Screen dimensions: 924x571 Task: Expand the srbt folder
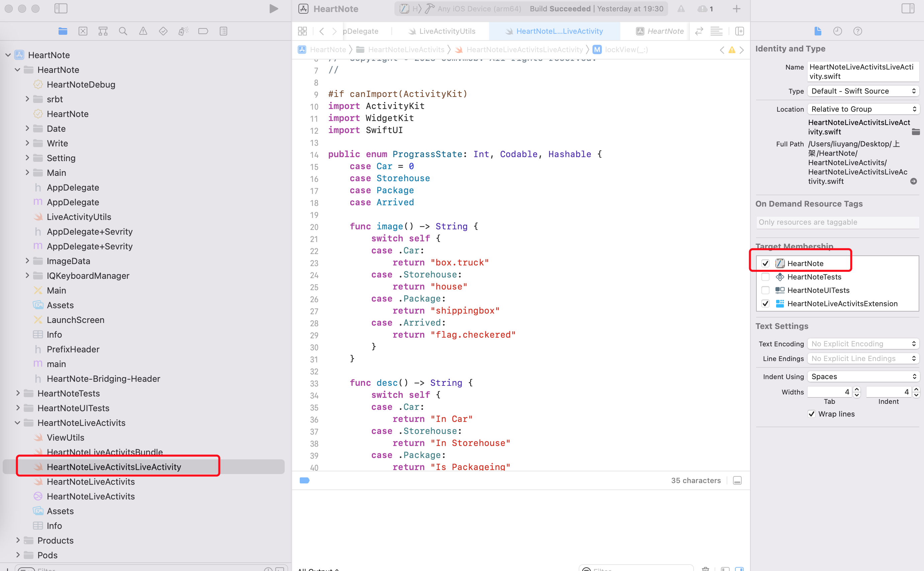27,99
